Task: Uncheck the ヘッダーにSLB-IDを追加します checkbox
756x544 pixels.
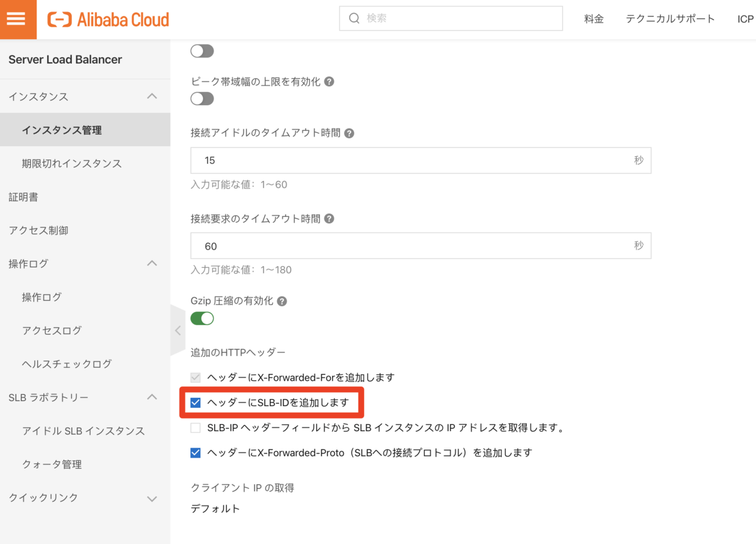Action: (x=195, y=403)
